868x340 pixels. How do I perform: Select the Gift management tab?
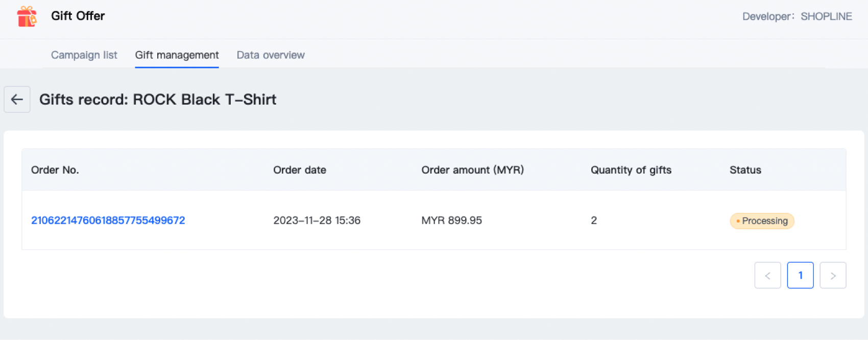[x=177, y=55]
